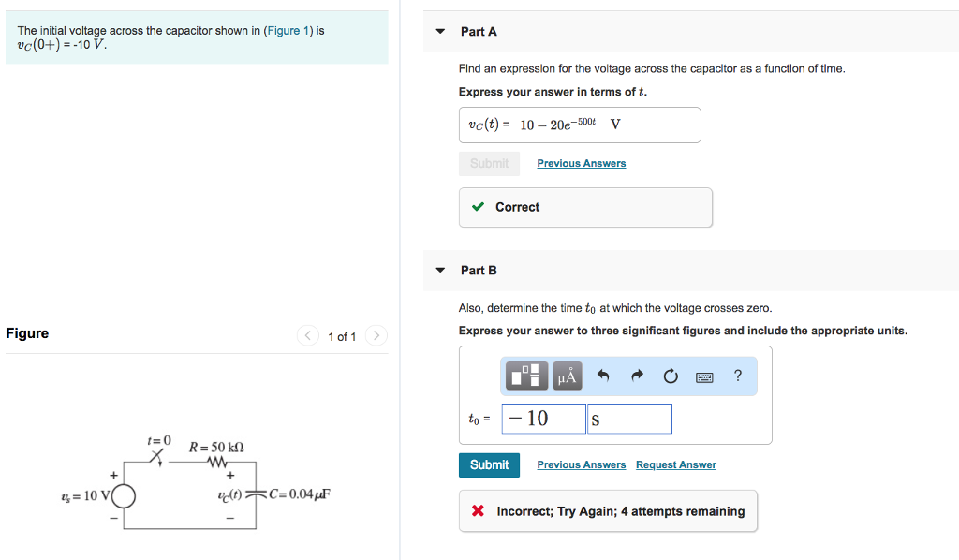Click the units field showing s
Image resolution: width=959 pixels, height=560 pixels.
(x=628, y=419)
